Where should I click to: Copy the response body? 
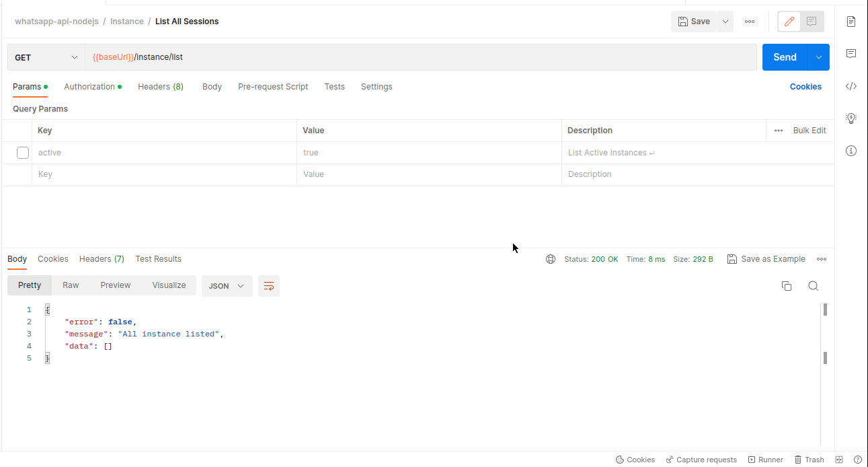[x=787, y=285]
